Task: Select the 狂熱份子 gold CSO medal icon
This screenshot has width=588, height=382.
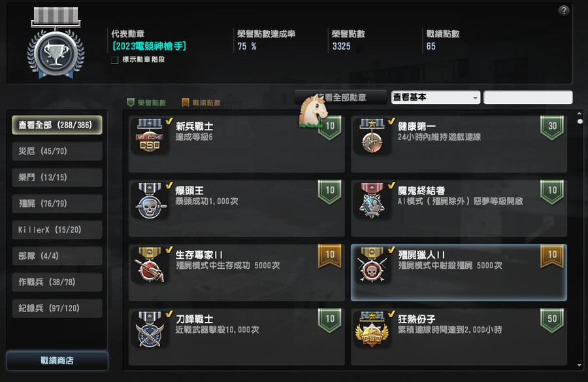Action: coord(372,330)
